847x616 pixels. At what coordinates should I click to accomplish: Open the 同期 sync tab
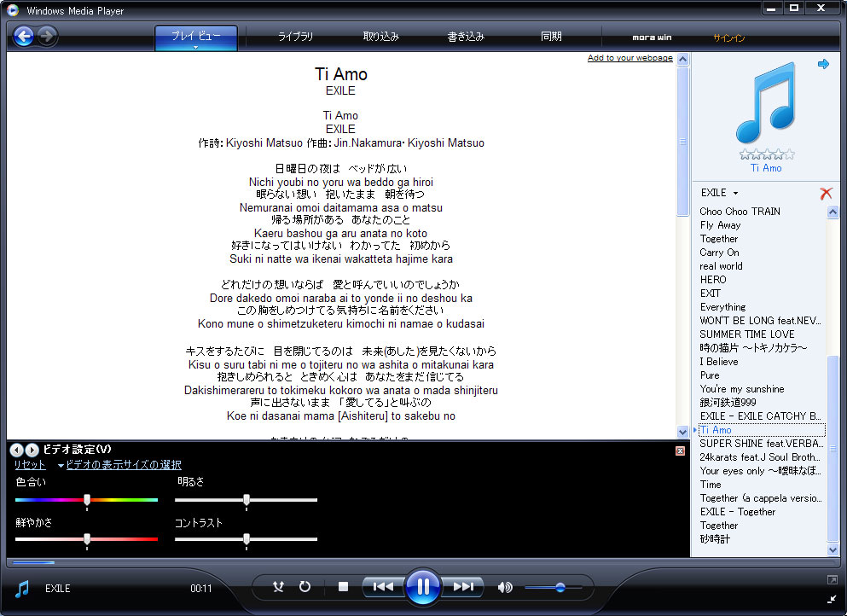point(551,37)
